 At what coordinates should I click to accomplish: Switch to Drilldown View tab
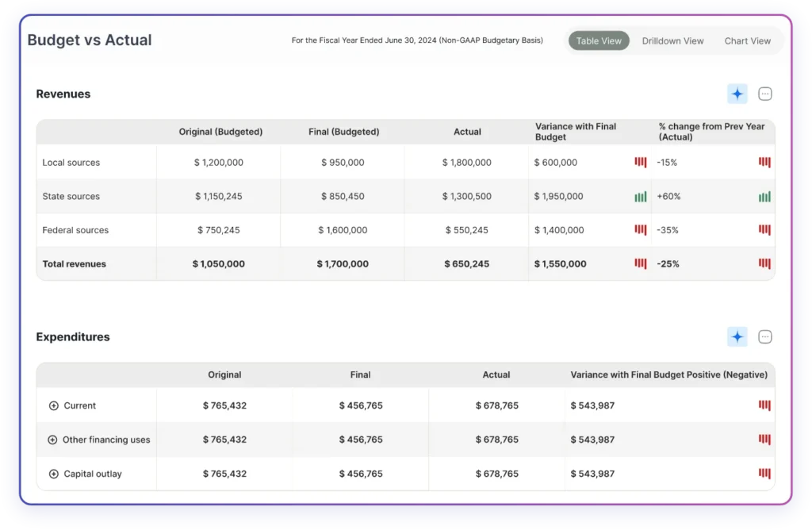(672, 41)
